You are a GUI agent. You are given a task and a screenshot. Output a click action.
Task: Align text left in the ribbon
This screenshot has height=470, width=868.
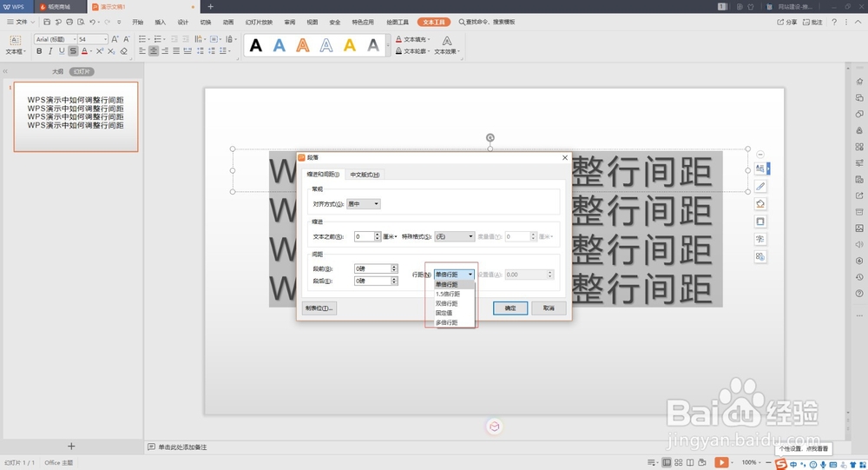point(142,51)
